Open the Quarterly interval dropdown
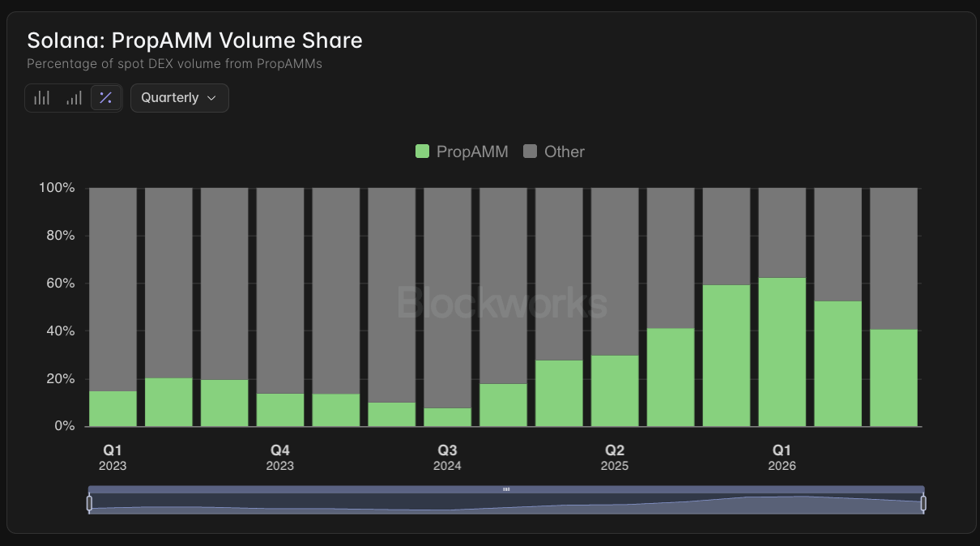 [x=180, y=98]
